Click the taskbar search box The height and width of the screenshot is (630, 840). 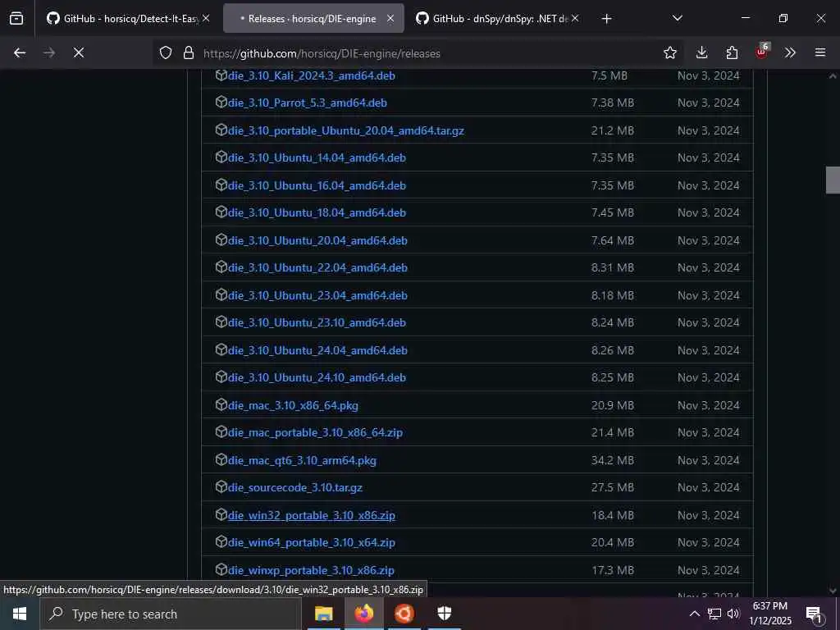[x=170, y=614]
